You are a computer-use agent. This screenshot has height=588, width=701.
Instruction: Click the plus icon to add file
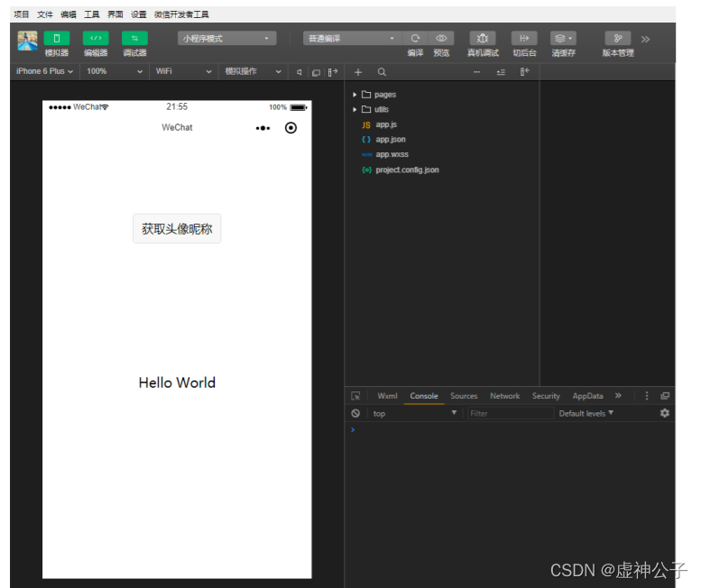click(358, 72)
